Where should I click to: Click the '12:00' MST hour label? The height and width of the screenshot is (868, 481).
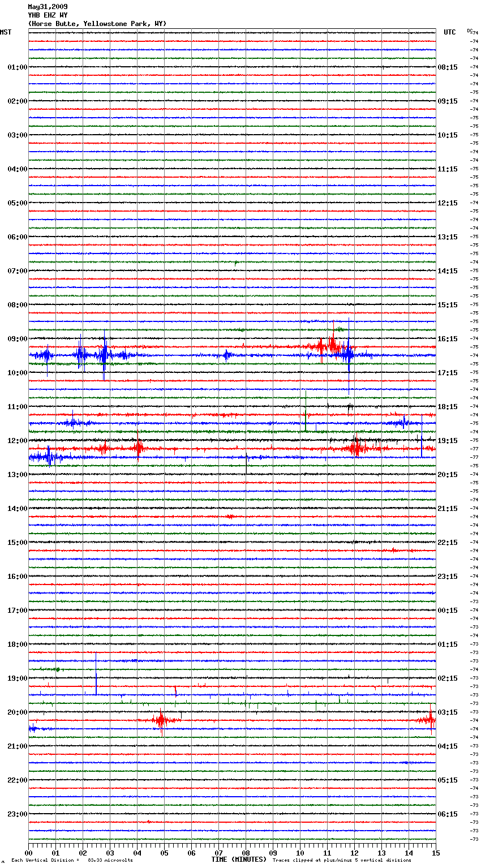pos(18,441)
